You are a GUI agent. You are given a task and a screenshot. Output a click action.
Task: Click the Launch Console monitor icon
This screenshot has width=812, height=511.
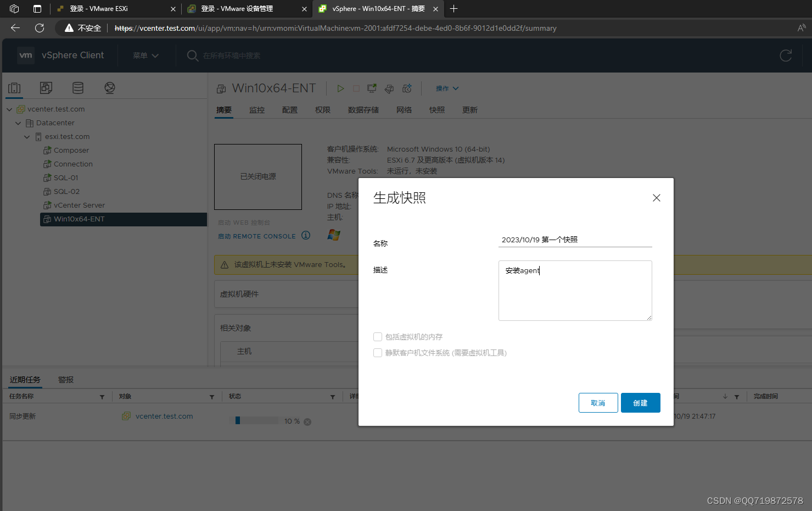click(372, 88)
